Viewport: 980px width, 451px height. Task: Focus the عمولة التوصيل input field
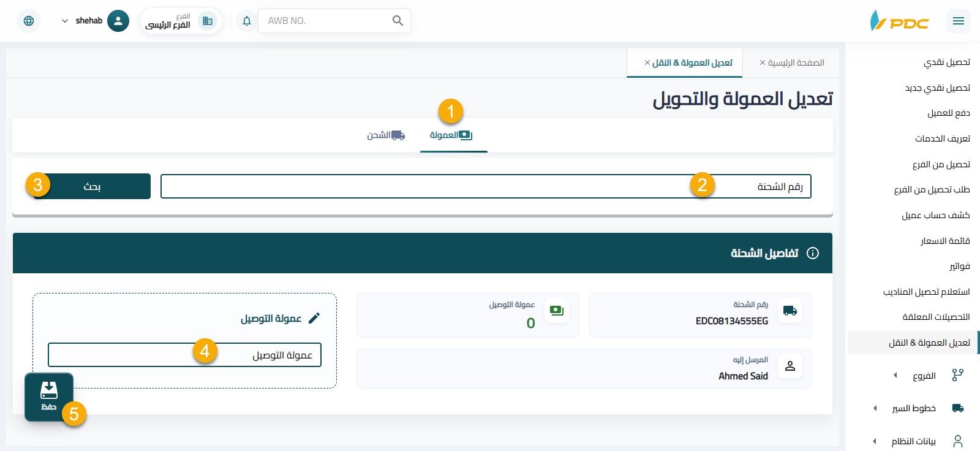(184, 355)
